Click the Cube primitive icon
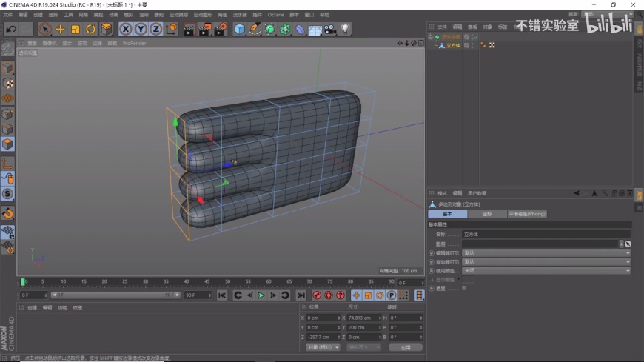The width and height of the screenshot is (644, 362). 240,29
